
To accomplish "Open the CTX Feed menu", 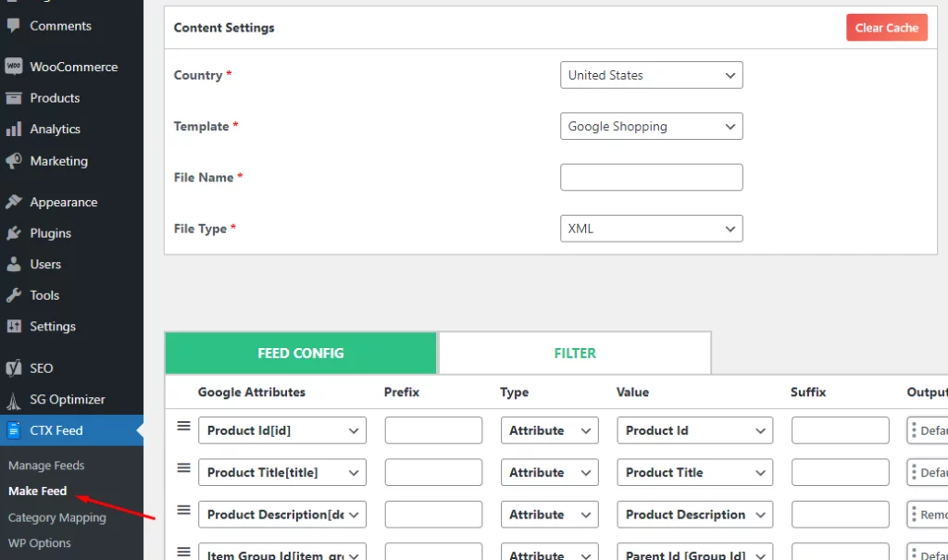I will tap(71, 430).
